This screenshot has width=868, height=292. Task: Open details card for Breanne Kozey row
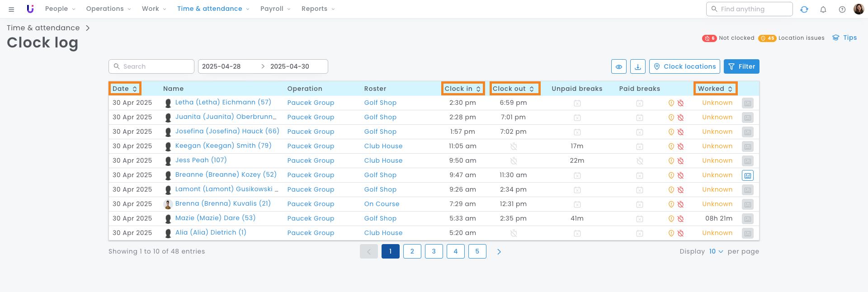point(747,175)
